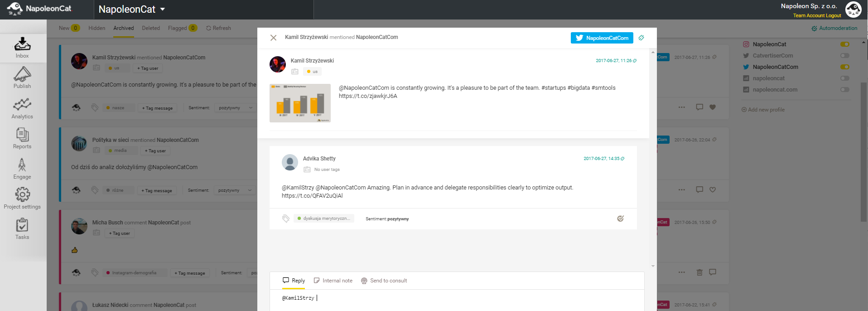The height and width of the screenshot is (311, 868).
Task: Toggle napoleoncat.com profile switch
Action: (x=844, y=90)
